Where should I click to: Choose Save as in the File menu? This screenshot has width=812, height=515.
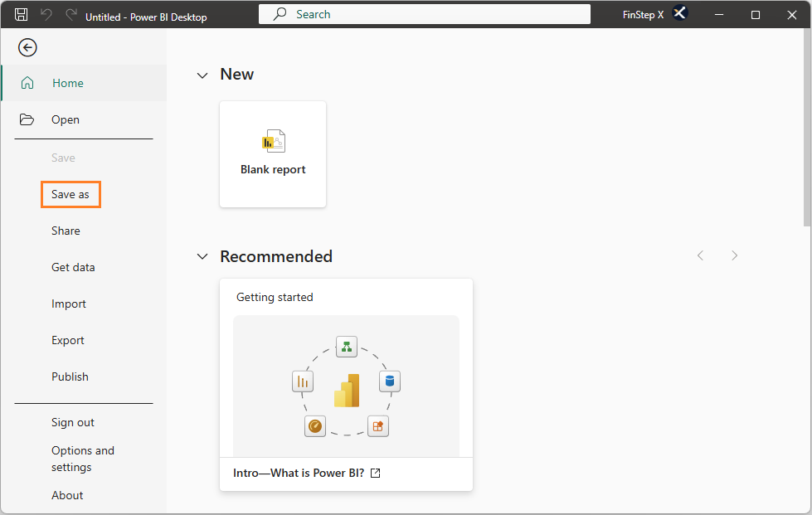click(71, 195)
